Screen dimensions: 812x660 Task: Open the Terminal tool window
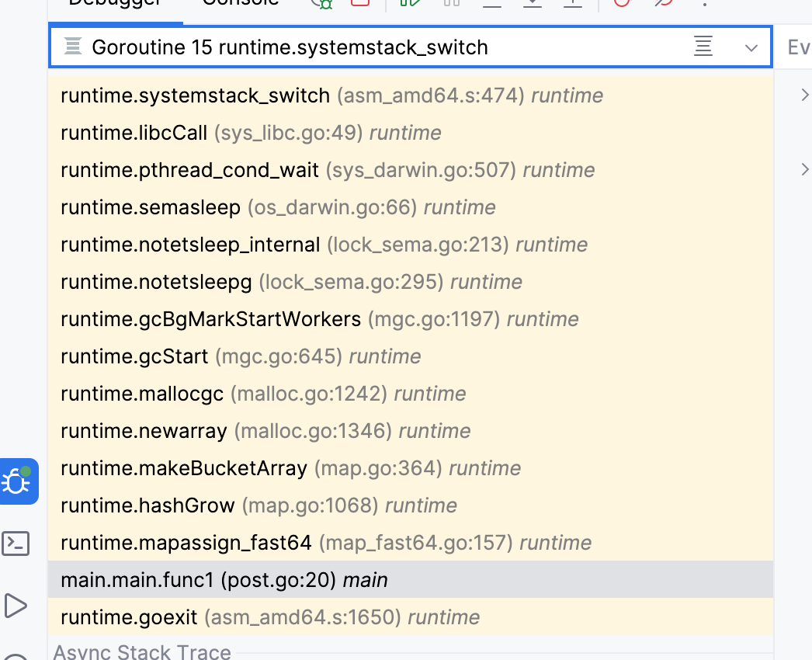click(17, 544)
